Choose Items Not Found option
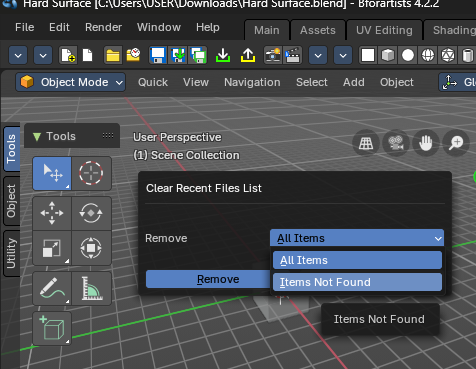The image size is (476, 369). (x=357, y=282)
